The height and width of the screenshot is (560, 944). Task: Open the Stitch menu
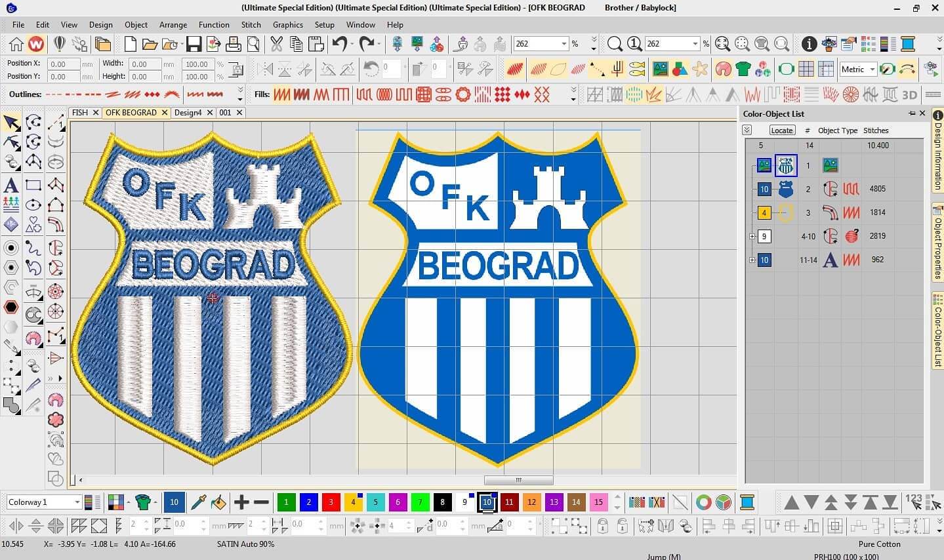(x=251, y=24)
